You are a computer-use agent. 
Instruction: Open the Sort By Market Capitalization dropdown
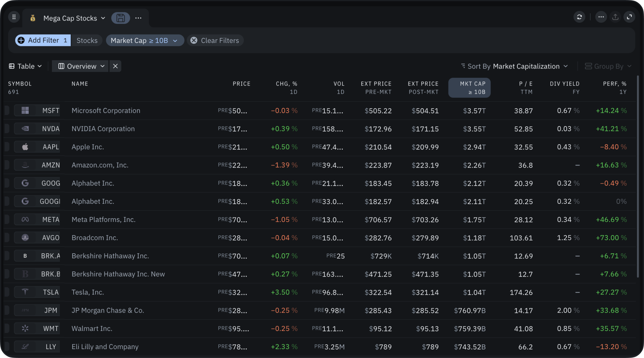[x=514, y=66]
